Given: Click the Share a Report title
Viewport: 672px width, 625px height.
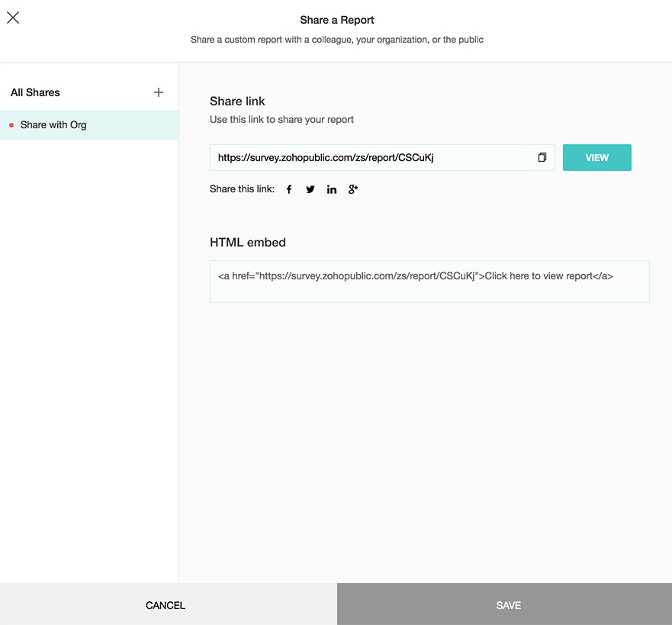Looking at the screenshot, I should point(337,20).
